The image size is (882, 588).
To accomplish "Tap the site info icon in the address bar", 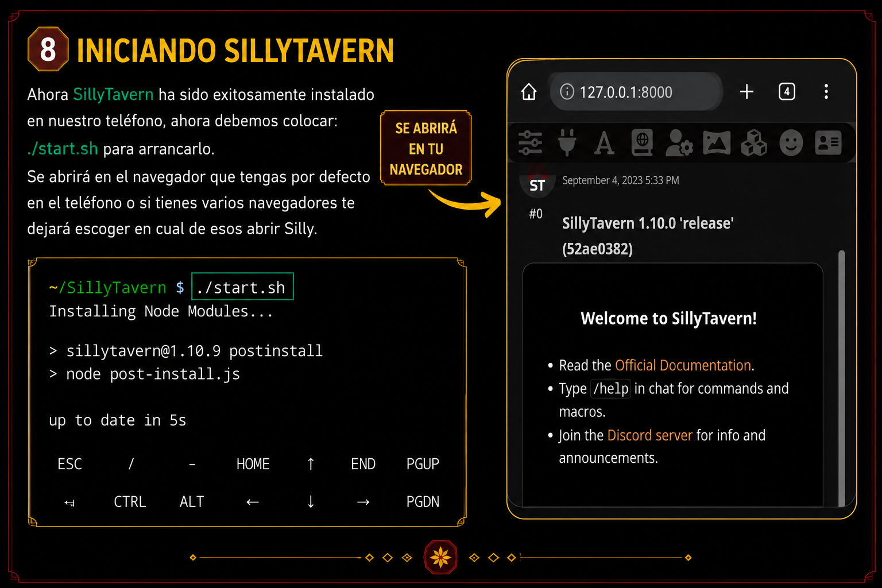I will tap(567, 92).
